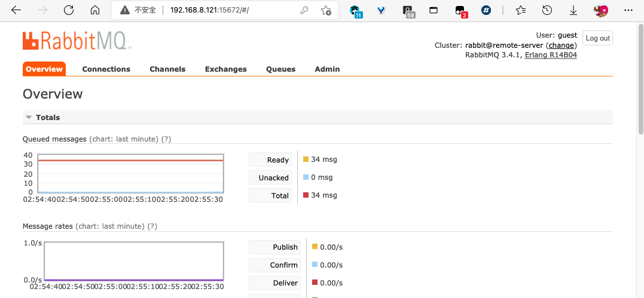Viewport: 644px width, 298px height.
Task: Change Message rates chart range last minute
Action: (109, 226)
